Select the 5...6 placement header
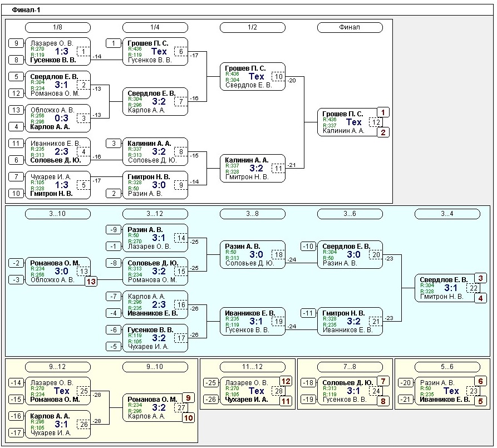Screen dimensions: 497x448 447,367
